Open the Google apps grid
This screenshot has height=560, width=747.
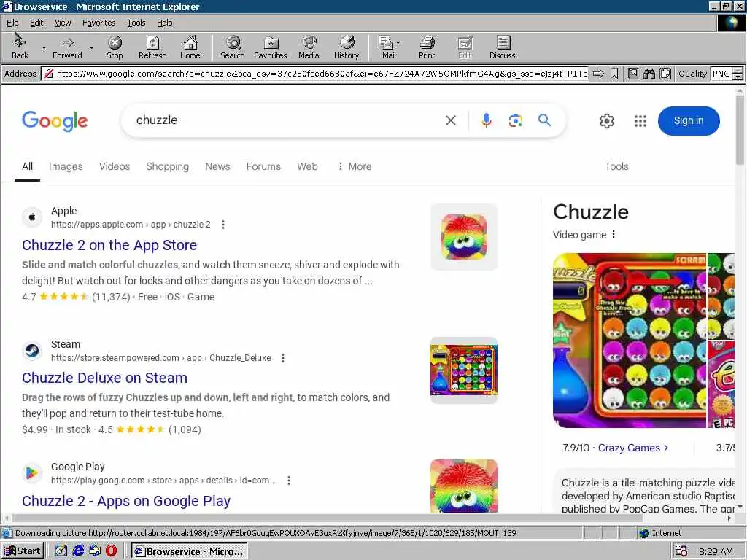(640, 121)
